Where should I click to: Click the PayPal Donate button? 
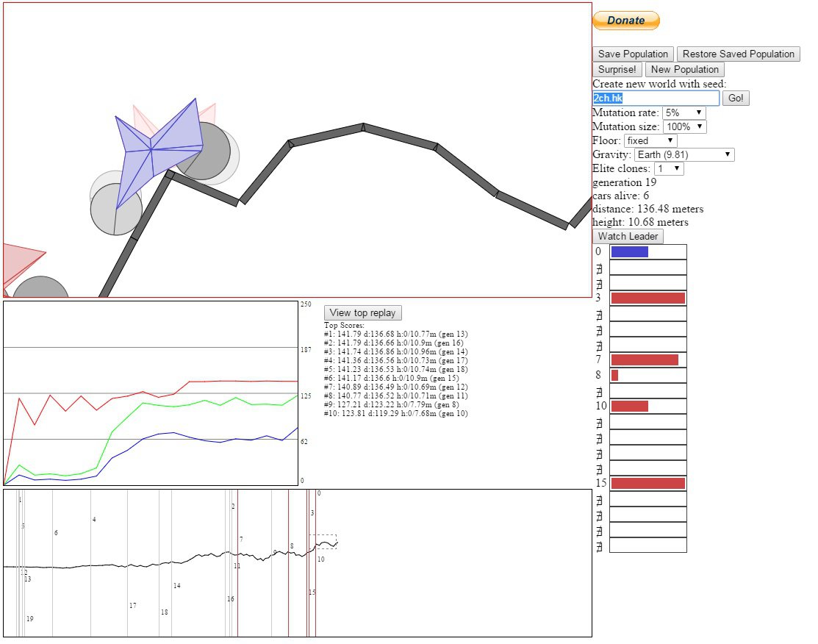coord(626,21)
